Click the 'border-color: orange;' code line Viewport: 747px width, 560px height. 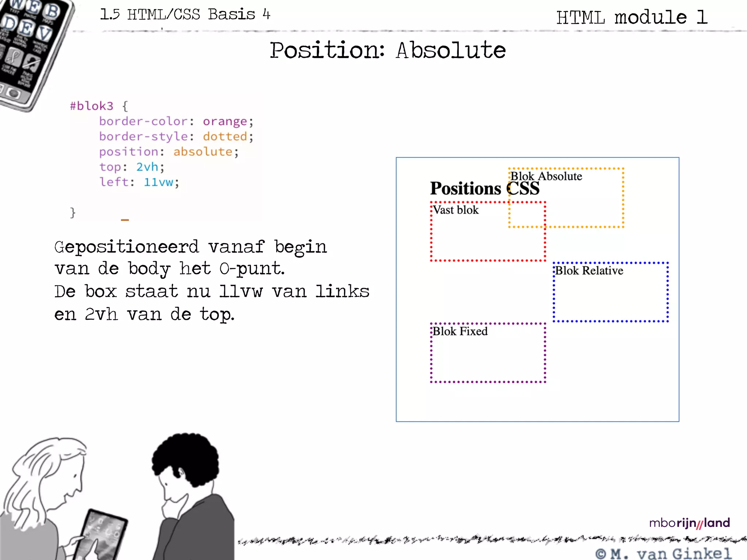pos(176,121)
